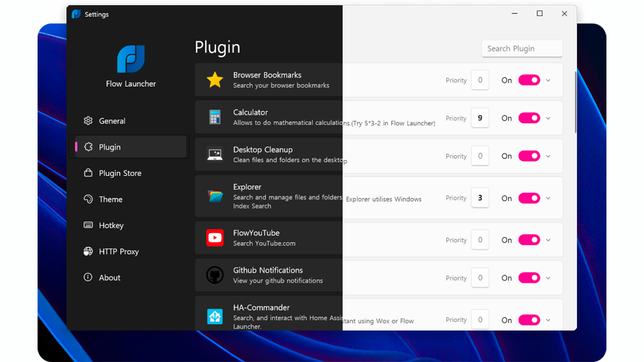Click the 'Calculator' plugin title
This screenshot has width=644, height=362.
click(x=251, y=112)
